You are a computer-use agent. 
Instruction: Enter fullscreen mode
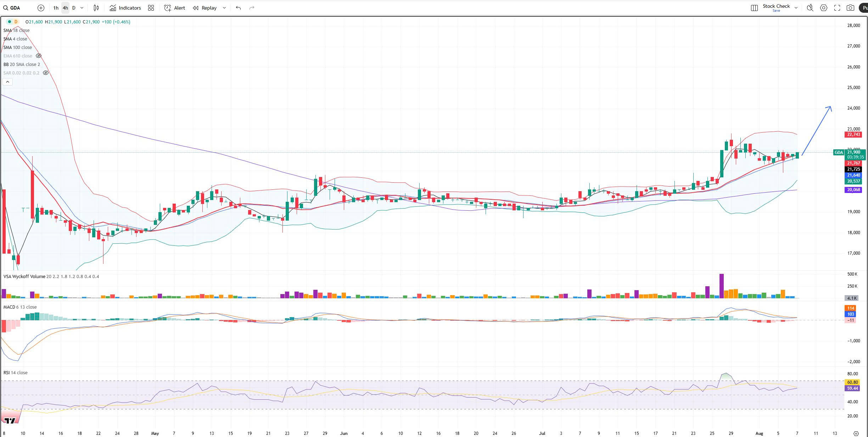pyautogui.click(x=837, y=8)
